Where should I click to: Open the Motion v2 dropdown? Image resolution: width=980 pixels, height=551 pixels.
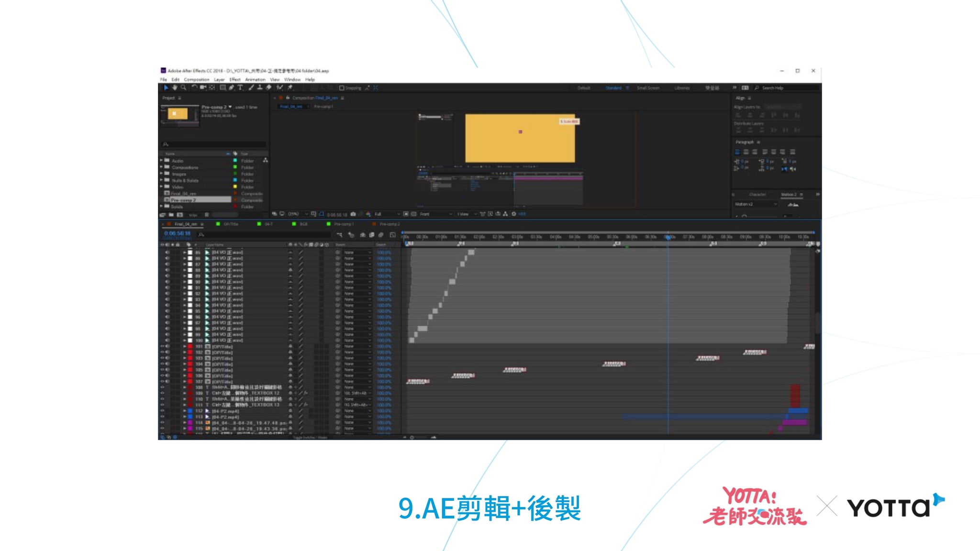point(756,204)
